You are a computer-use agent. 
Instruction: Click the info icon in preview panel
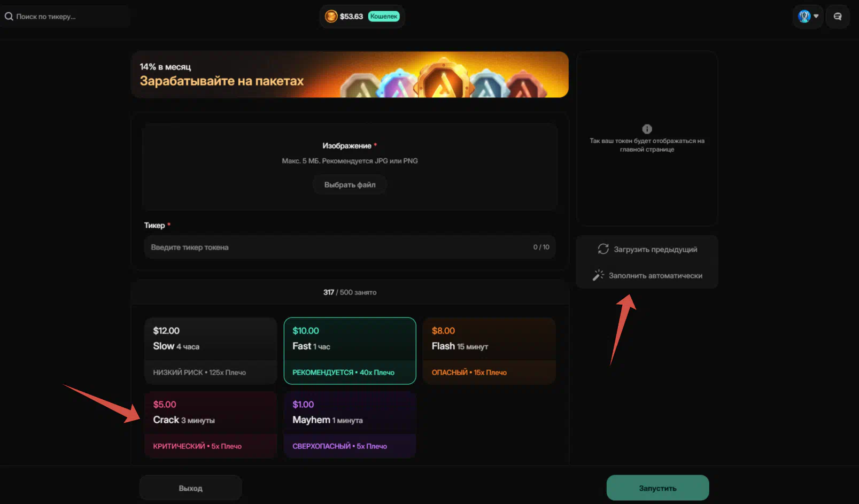coord(647,129)
